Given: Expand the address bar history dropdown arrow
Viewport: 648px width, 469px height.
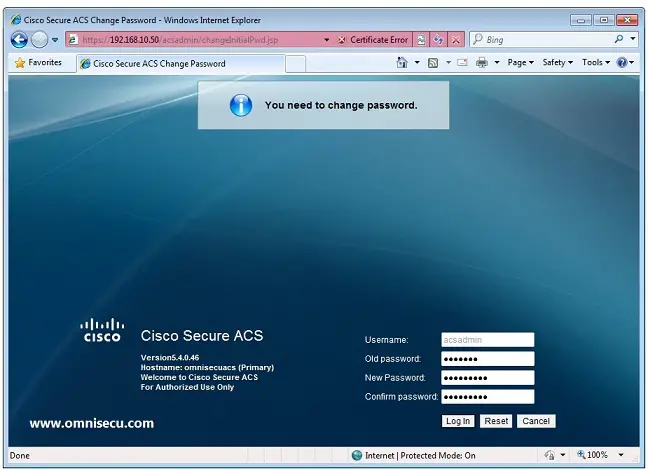Looking at the screenshot, I should (326, 40).
